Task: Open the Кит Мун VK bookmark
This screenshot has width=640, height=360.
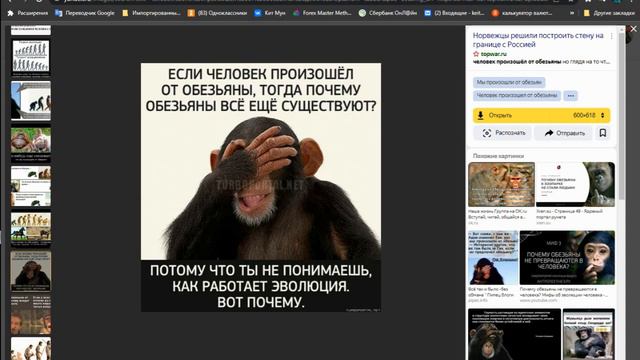Action: pyautogui.click(x=270, y=13)
